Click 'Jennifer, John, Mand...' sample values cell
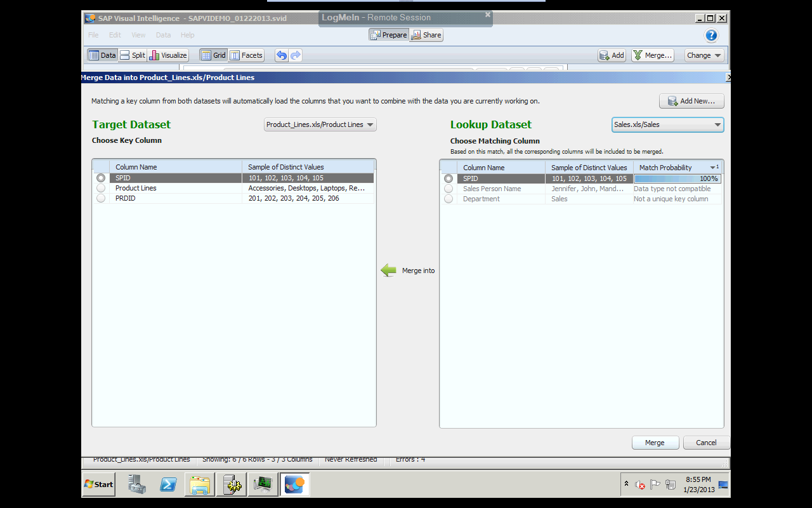Viewport: 812px width, 508px height. [589, 189]
